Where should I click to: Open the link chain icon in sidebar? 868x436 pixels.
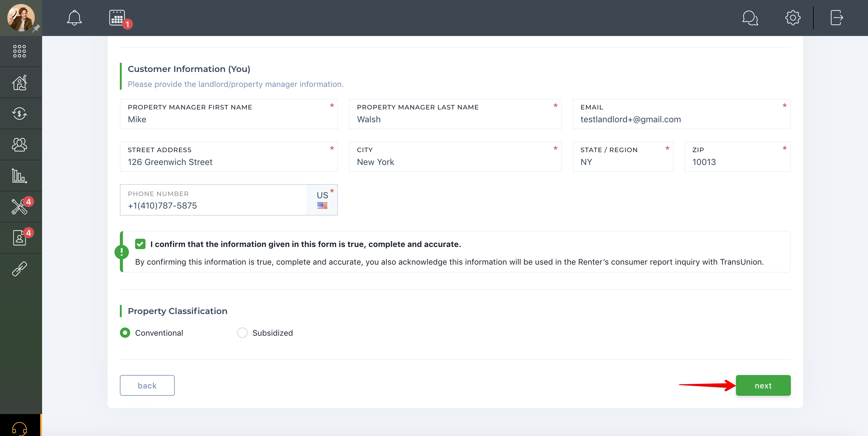tap(20, 269)
